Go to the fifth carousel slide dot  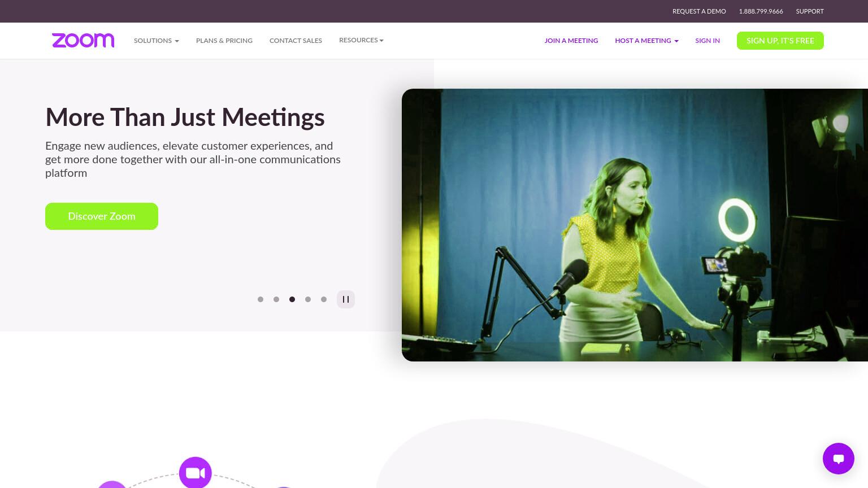(324, 299)
